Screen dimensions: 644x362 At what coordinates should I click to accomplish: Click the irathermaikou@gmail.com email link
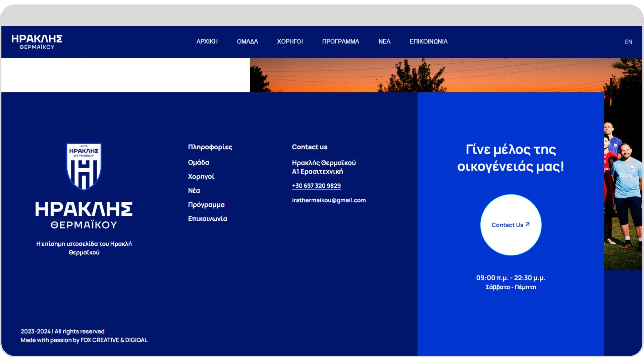(x=329, y=200)
